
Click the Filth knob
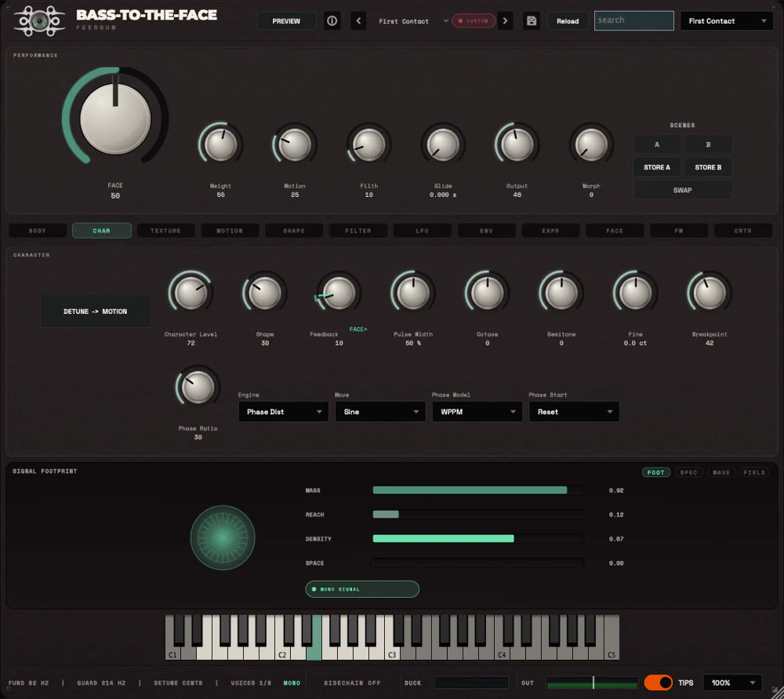tap(368, 144)
